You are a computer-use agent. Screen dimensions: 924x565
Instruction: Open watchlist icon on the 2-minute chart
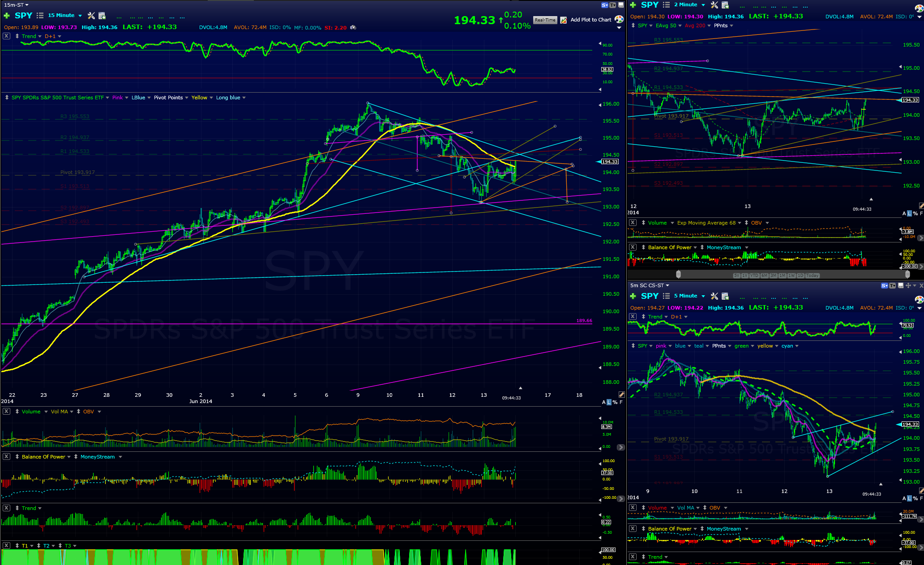point(666,5)
